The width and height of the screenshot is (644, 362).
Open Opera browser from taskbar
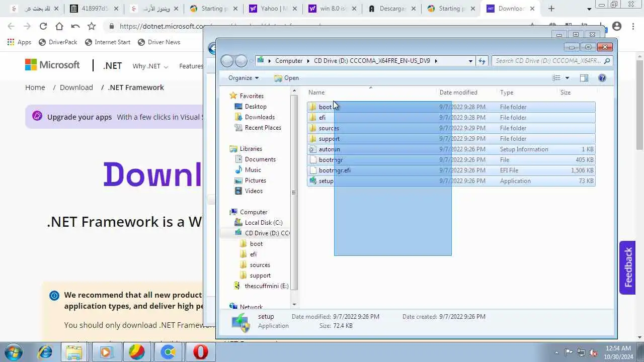coord(201,352)
